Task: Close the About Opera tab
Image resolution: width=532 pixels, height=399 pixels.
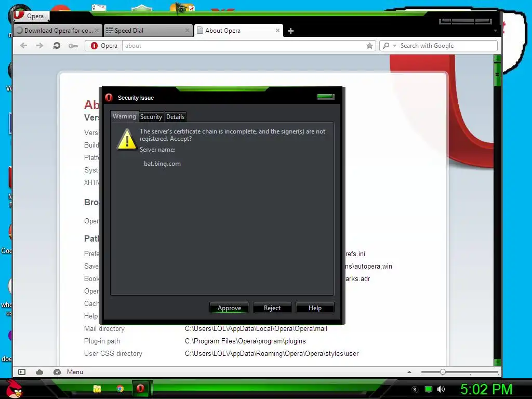Action: click(277, 31)
